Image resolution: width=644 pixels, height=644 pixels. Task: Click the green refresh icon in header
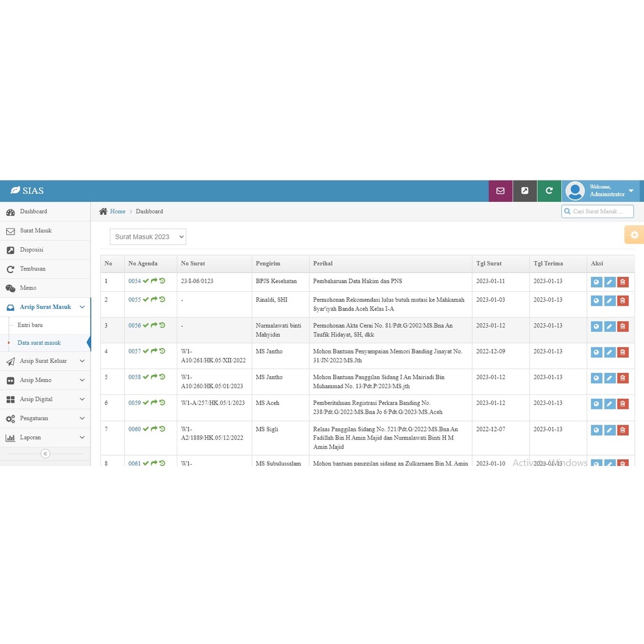pos(549,191)
